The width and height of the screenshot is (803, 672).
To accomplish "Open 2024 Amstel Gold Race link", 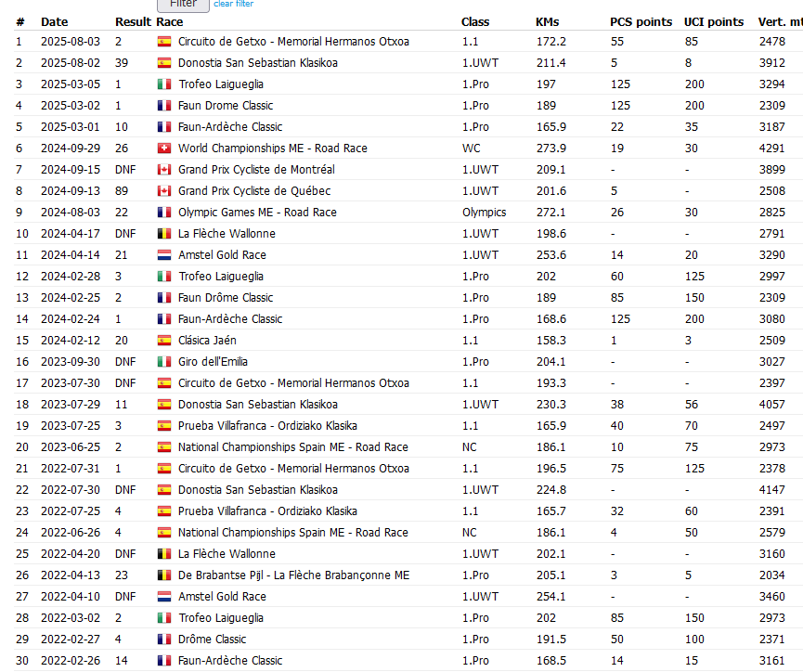I will tap(222, 255).
